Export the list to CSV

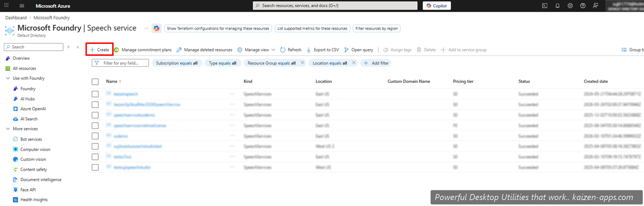(x=323, y=50)
